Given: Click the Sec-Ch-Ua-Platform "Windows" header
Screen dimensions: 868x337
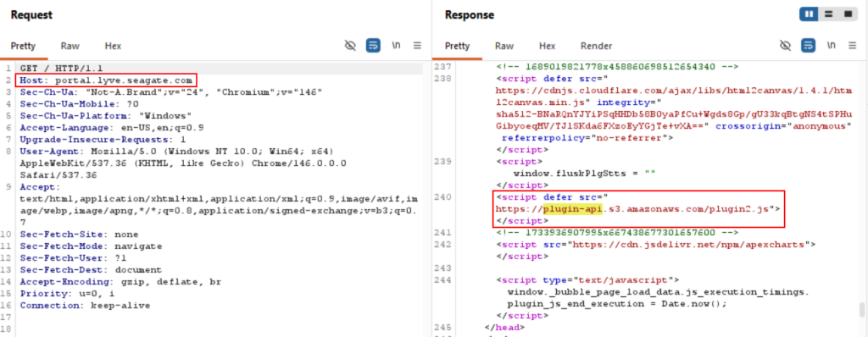Looking at the screenshot, I should [x=106, y=116].
